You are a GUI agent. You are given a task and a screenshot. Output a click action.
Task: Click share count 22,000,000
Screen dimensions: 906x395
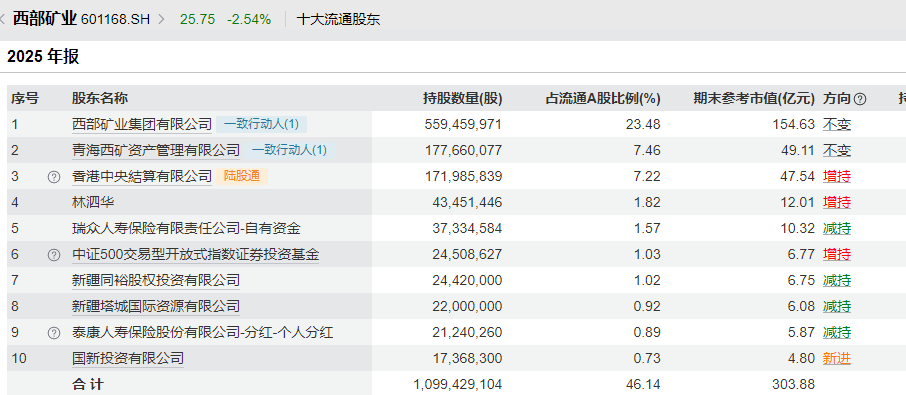point(467,307)
